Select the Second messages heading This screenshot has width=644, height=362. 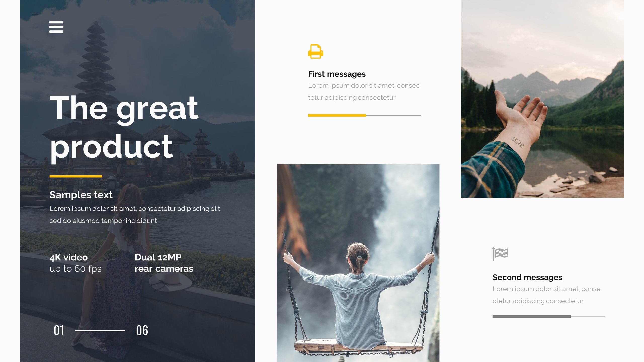(527, 277)
